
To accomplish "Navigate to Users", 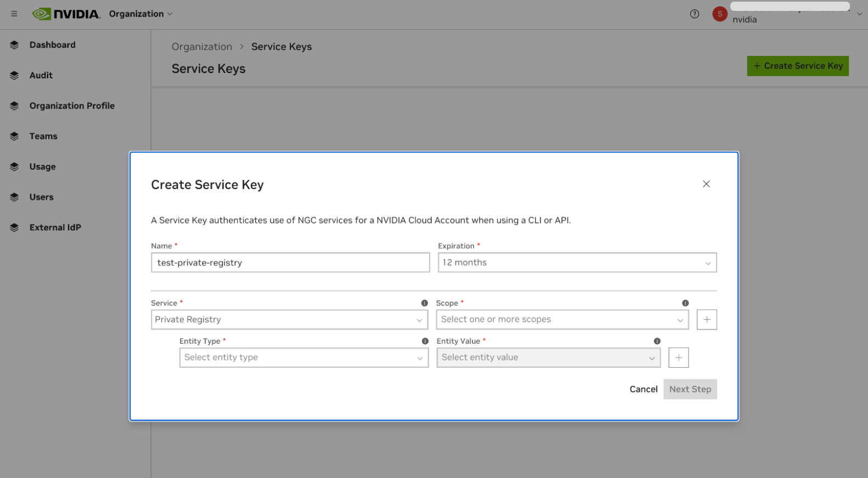I will pos(42,197).
